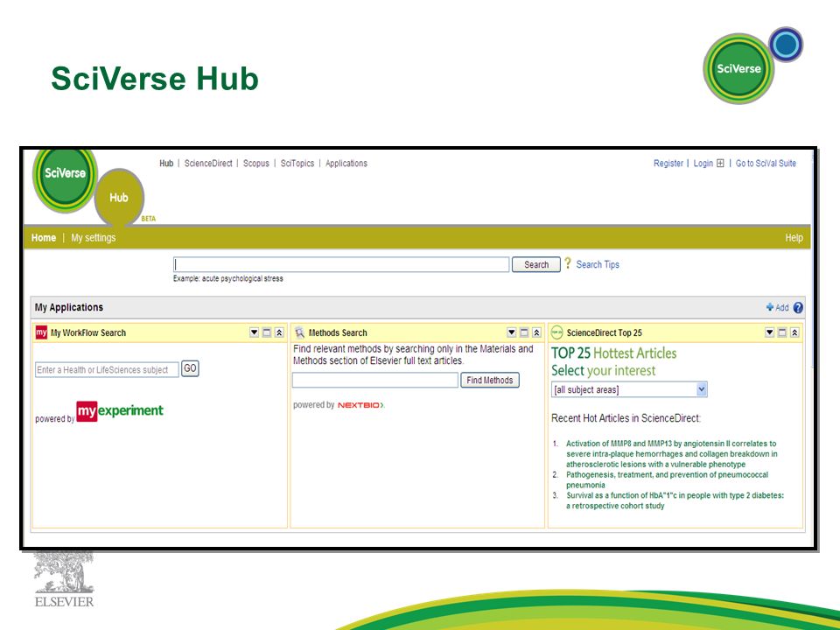
Task: Go to the Hub navigation item
Action: click(x=166, y=164)
